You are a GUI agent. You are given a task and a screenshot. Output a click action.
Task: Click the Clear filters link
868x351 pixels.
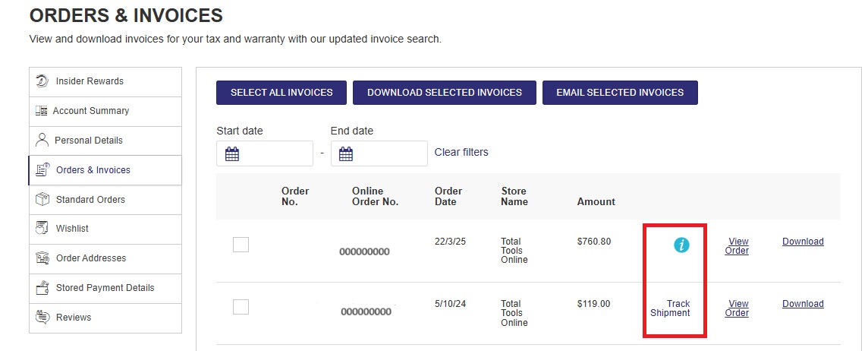[461, 152]
